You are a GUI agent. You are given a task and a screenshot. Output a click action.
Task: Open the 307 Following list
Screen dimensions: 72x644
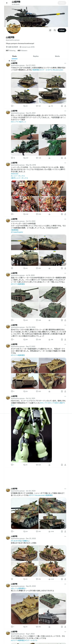click(10, 50)
